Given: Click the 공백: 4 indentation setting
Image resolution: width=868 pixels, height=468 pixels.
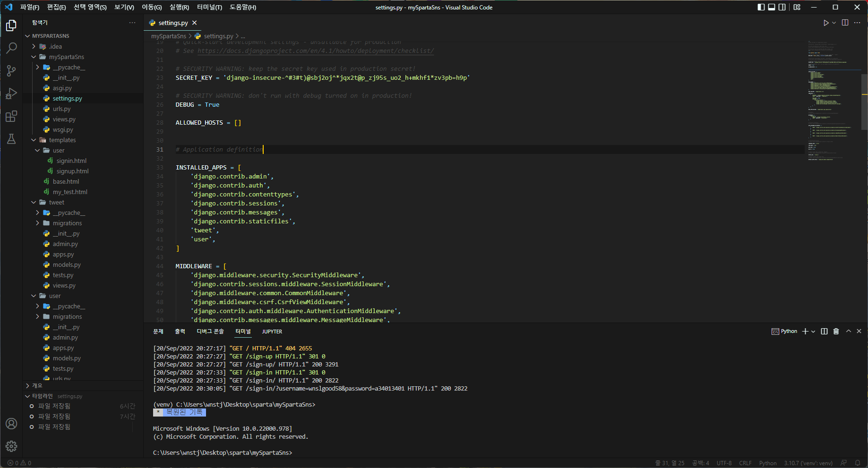Looking at the screenshot, I should coord(701,463).
